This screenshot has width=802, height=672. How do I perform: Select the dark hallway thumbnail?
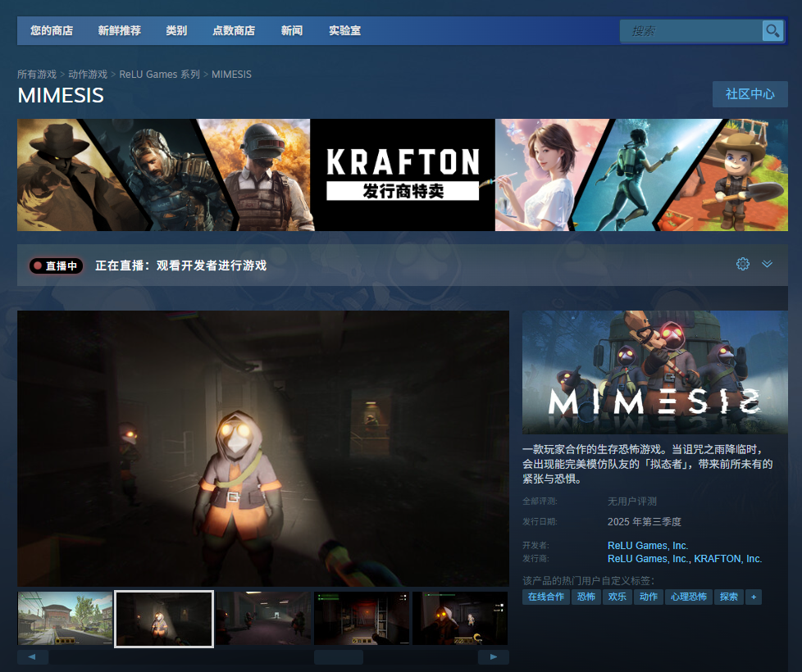(263, 619)
